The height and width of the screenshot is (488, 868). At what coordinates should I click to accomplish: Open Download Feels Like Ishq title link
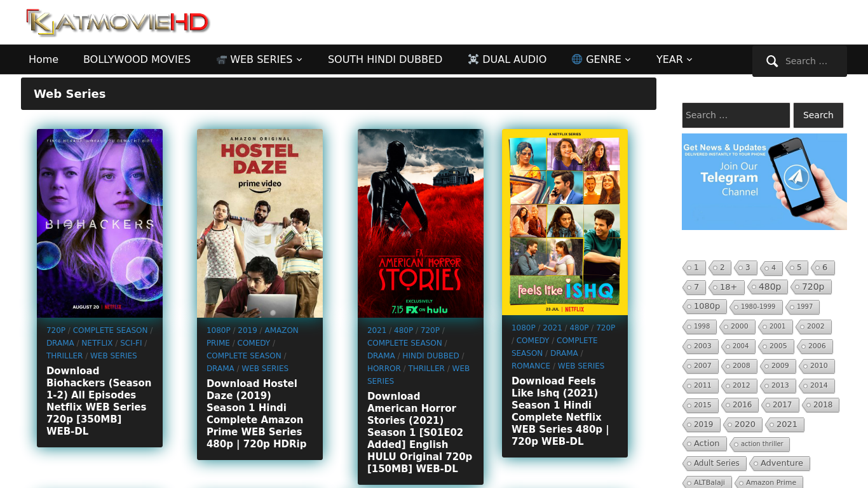click(x=560, y=411)
